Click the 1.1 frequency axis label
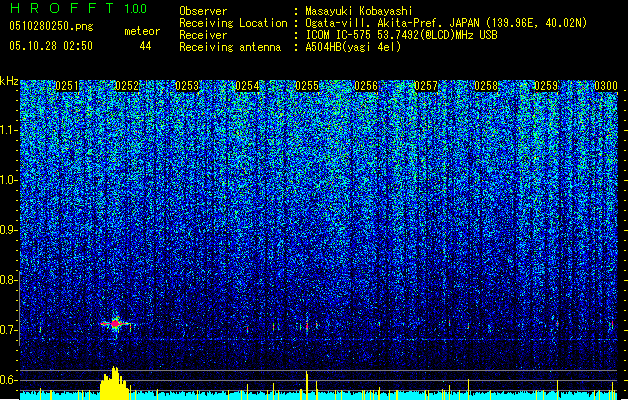 tap(9, 130)
